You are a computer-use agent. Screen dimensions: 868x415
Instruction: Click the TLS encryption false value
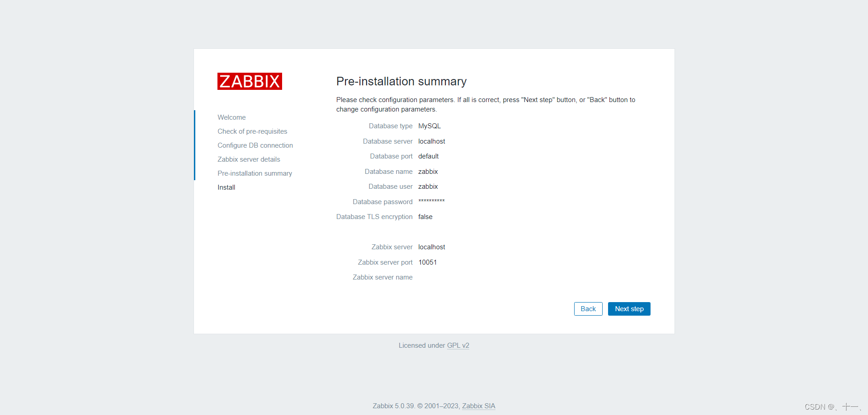pyautogui.click(x=425, y=217)
